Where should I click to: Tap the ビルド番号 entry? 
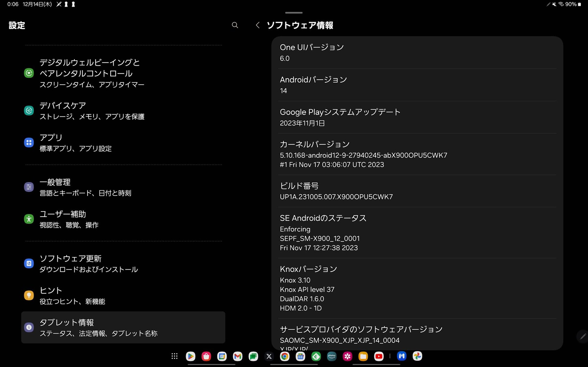(x=417, y=191)
